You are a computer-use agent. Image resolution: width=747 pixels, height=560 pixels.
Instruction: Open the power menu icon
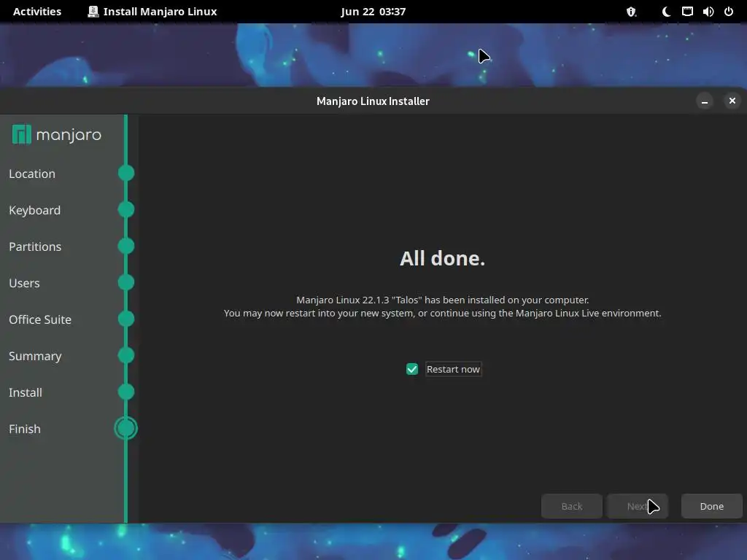coord(729,12)
